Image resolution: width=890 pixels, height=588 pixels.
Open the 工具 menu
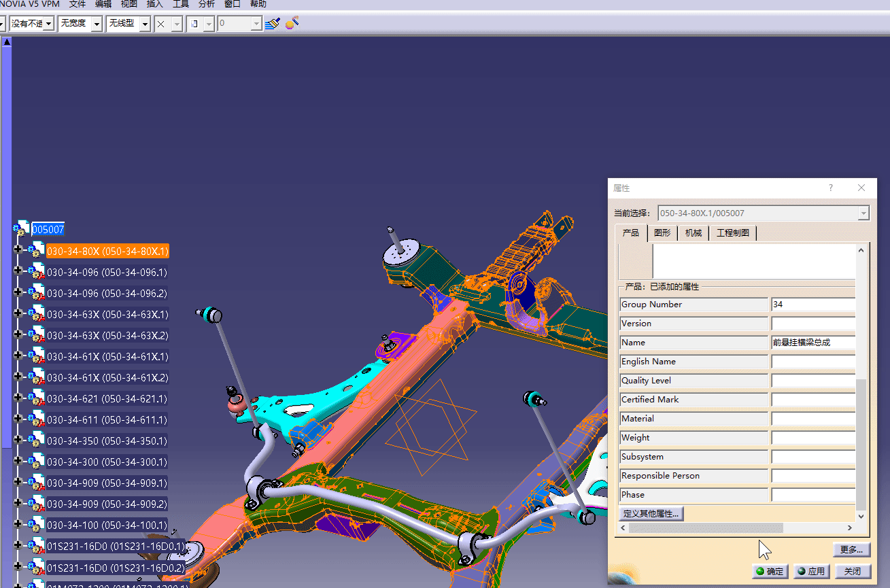point(180,4)
